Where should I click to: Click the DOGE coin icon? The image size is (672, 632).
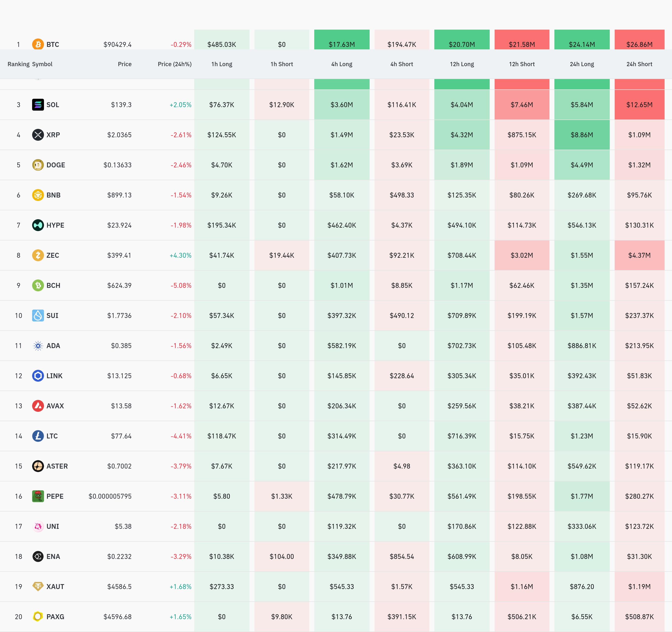click(38, 165)
